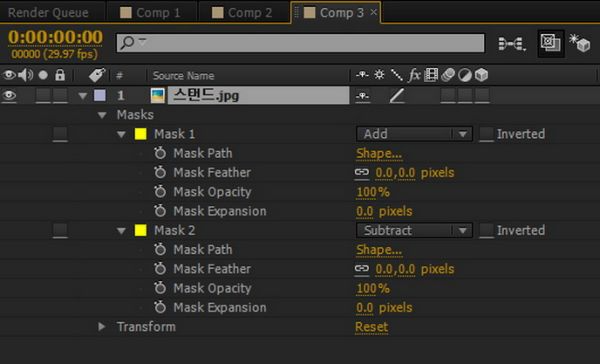
Task: Toggle Mask 1 lock box
Action: 60,134
